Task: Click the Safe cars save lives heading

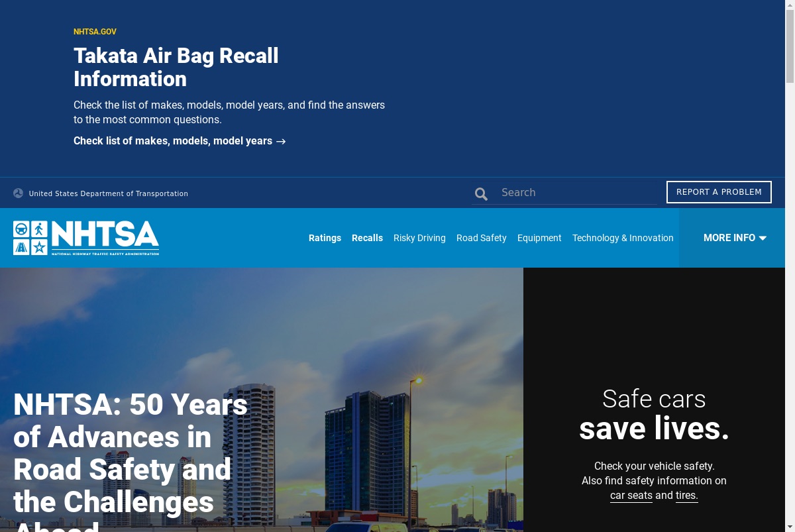Action: pos(654,415)
